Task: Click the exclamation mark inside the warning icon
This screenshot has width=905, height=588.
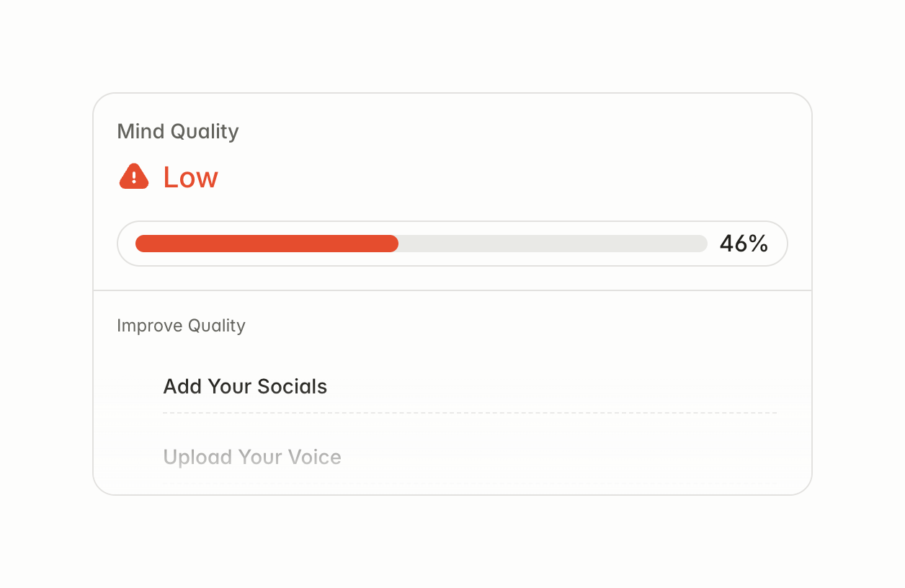Action: (133, 178)
